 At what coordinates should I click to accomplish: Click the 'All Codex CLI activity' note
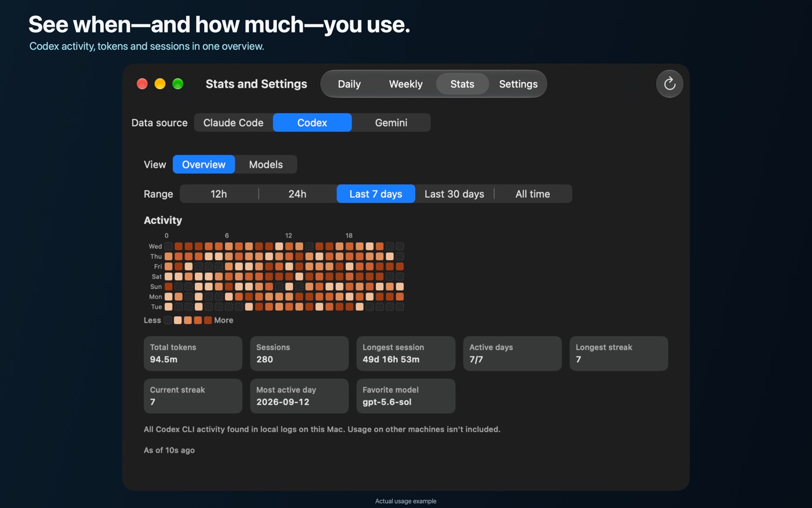(322, 429)
